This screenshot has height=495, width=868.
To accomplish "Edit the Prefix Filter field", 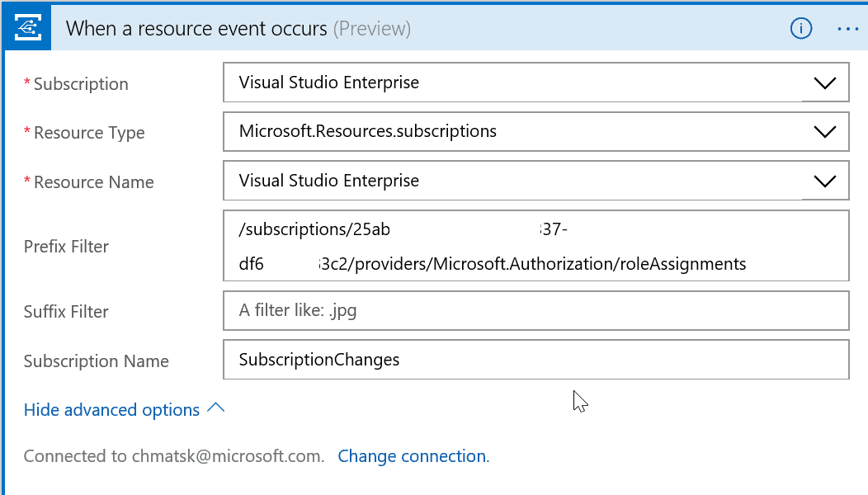I will point(535,246).
